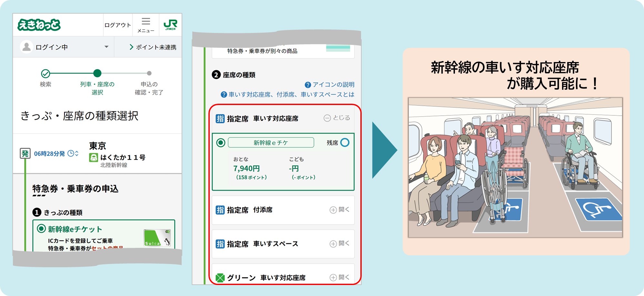The image size is (644, 296).
Task: Expand the 指定席 車いすスペース section
Action: coord(339,243)
